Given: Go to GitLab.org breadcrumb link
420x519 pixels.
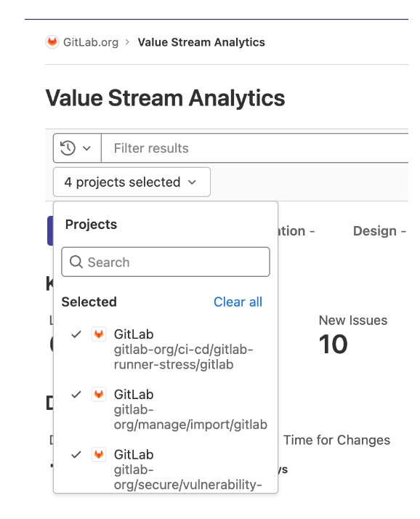Looking at the screenshot, I should point(91,42).
